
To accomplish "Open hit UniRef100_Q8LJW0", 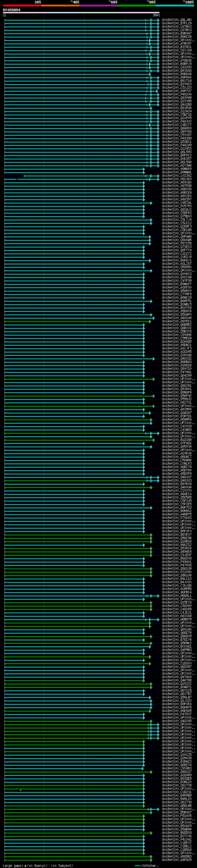I will click(x=177, y=20).
